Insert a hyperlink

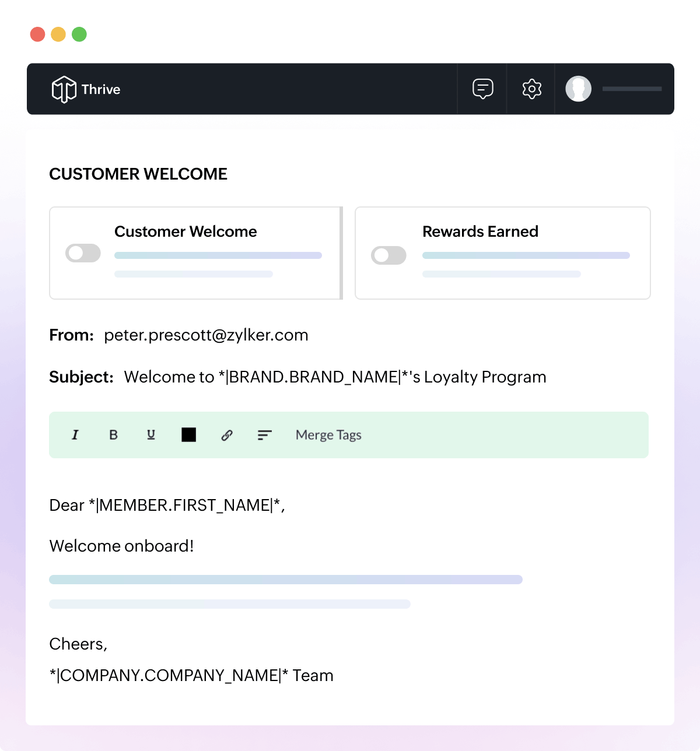tap(226, 434)
